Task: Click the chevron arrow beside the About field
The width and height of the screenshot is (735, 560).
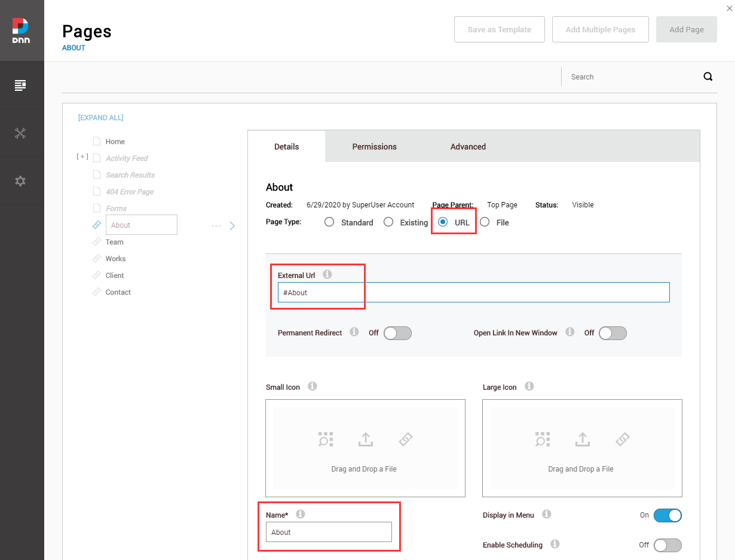Action: [232, 225]
